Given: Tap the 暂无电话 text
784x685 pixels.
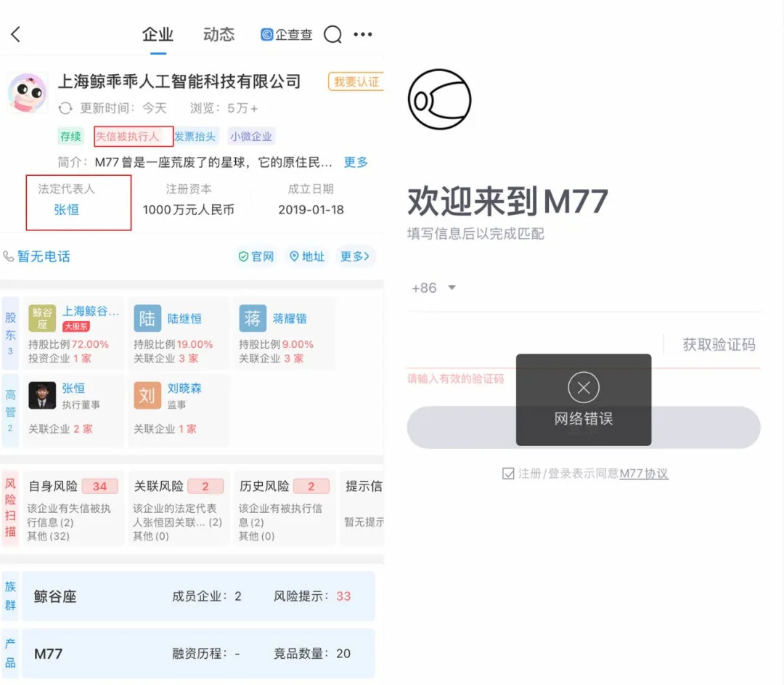Looking at the screenshot, I should 44,256.
